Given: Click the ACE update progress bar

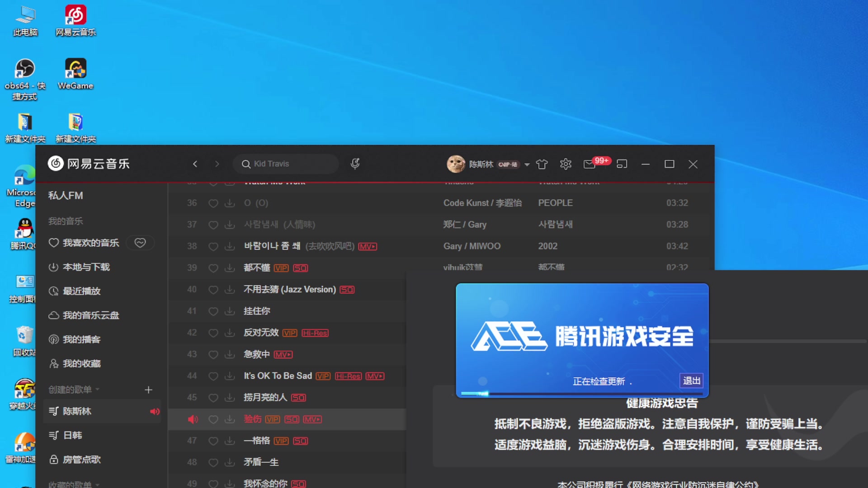Looking at the screenshot, I should pos(582,394).
